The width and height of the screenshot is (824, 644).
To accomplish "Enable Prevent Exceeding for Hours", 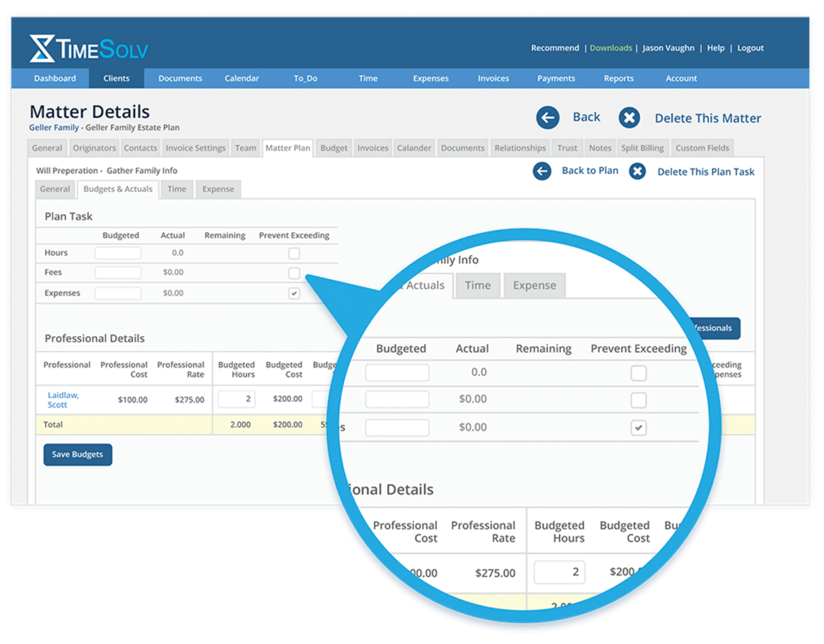I will [x=294, y=253].
